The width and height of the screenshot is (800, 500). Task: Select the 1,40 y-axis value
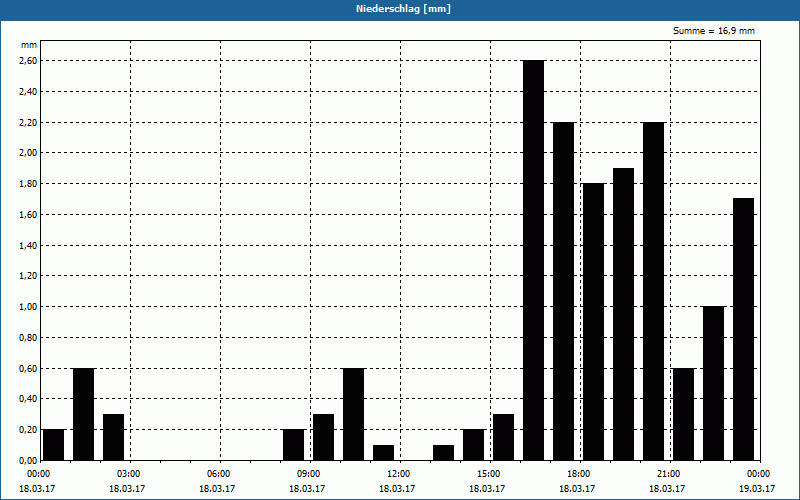pos(29,245)
